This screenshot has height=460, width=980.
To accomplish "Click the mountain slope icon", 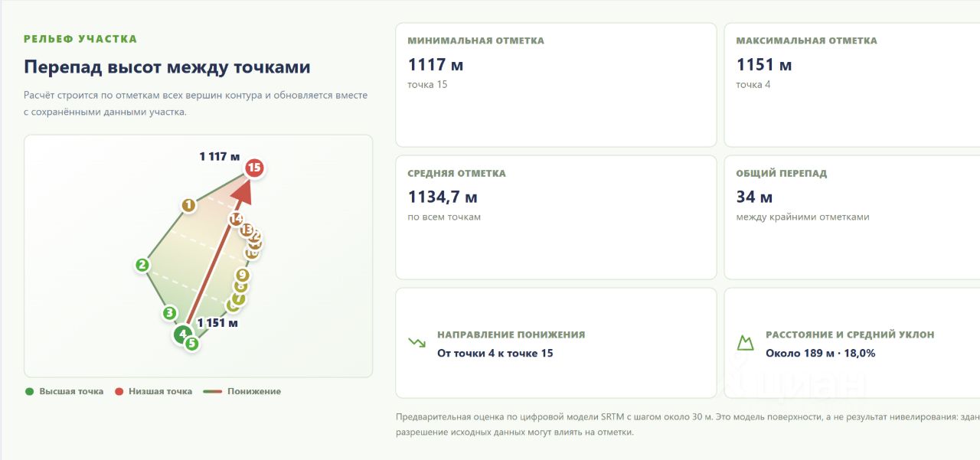I will pyautogui.click(x=745, y=343).
